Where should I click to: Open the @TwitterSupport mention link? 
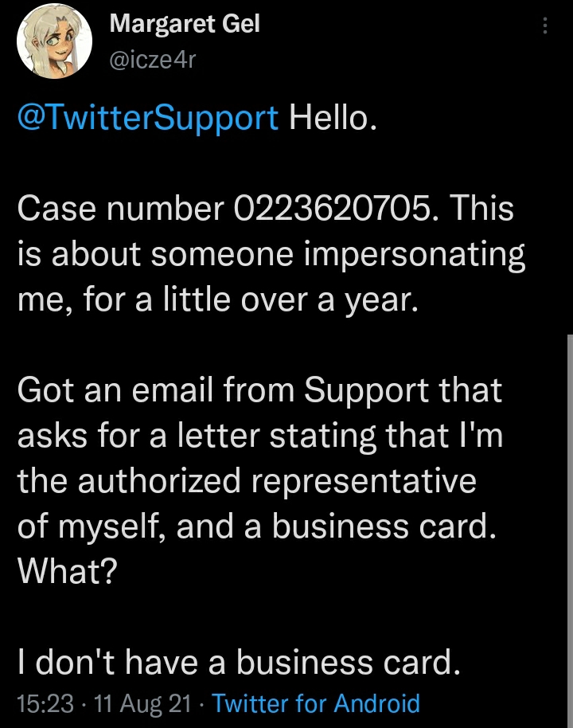pos(148,117)
